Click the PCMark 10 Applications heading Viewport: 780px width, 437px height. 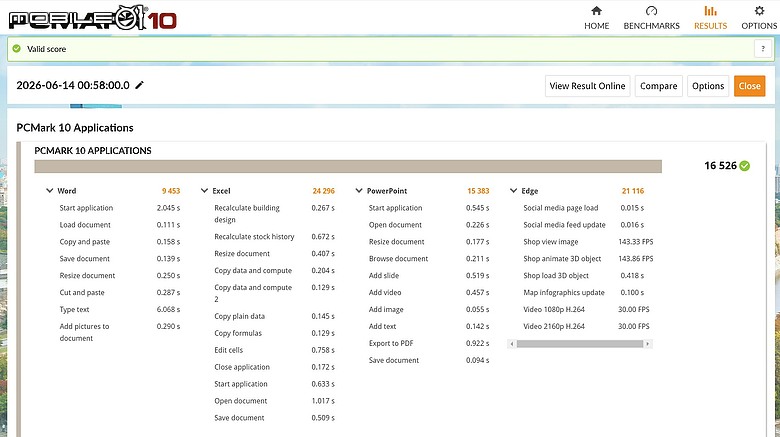(x=75, y=127)
